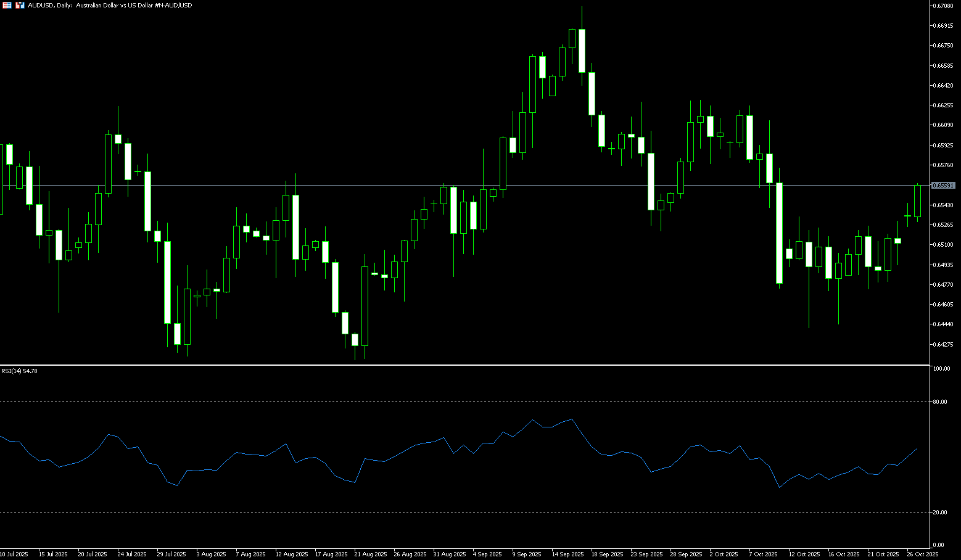961x560 pixels.
Task: Click the 0.66090 price scale label
Action: pos(943,125)
